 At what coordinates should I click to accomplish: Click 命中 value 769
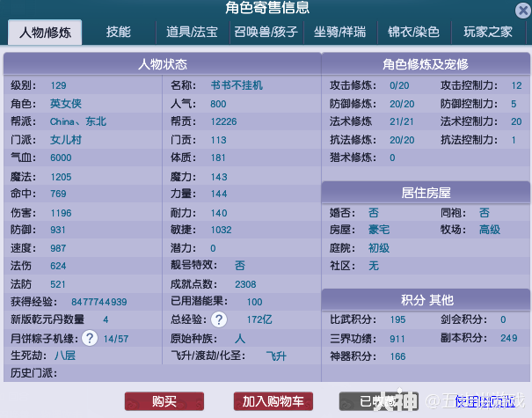tap(58, 194)
